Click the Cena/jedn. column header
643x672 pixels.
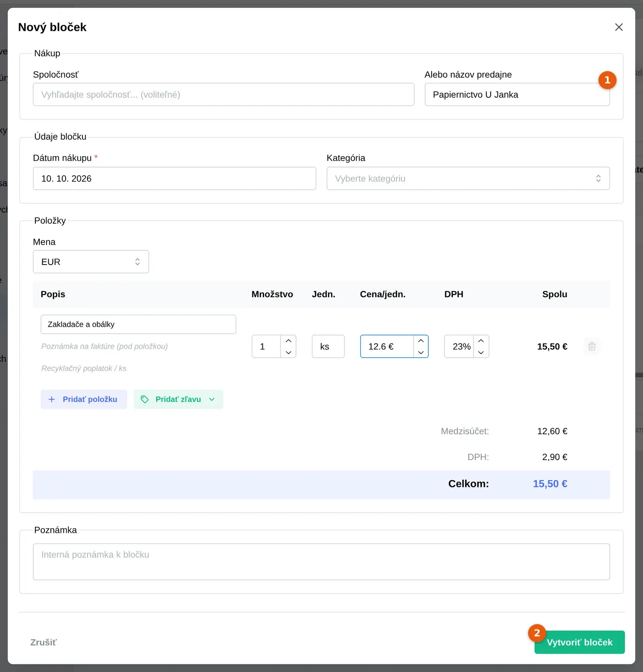383,294
